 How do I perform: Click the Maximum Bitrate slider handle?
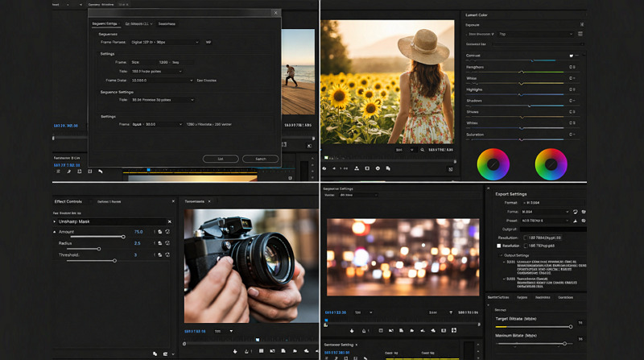565,344
